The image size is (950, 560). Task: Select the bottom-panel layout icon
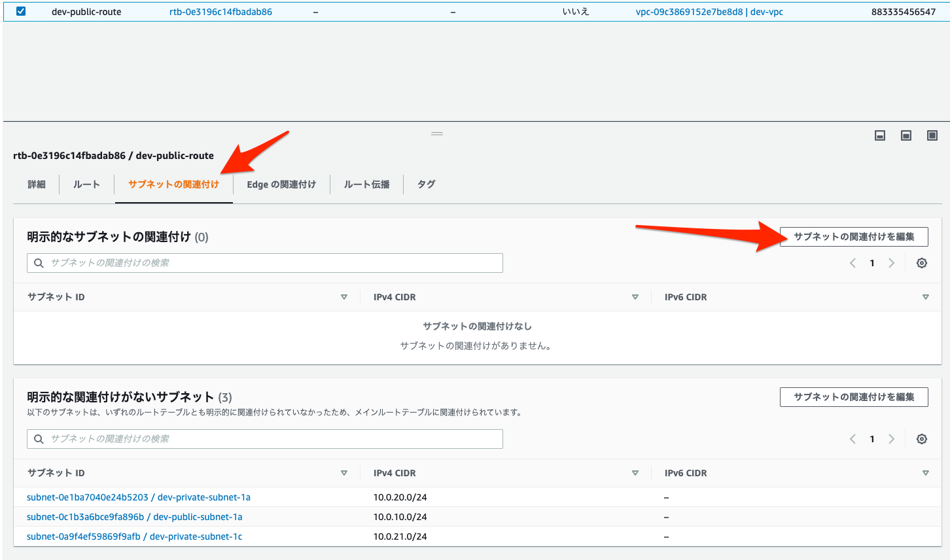click(x=879, y=135)
